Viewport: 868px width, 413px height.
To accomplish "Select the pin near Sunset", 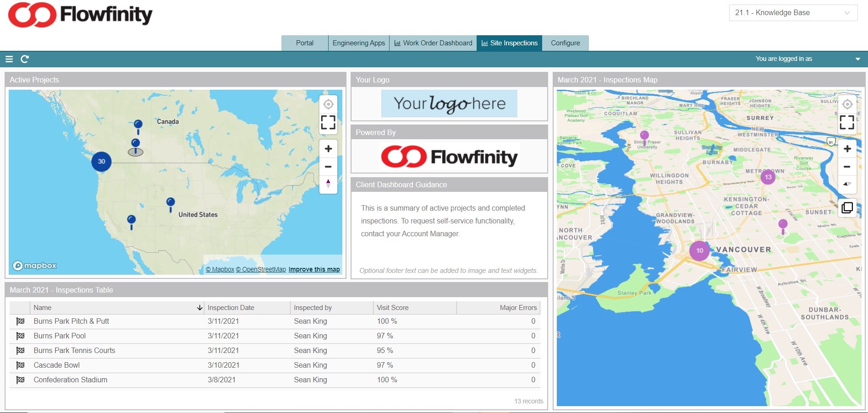I will pos(783,227).
